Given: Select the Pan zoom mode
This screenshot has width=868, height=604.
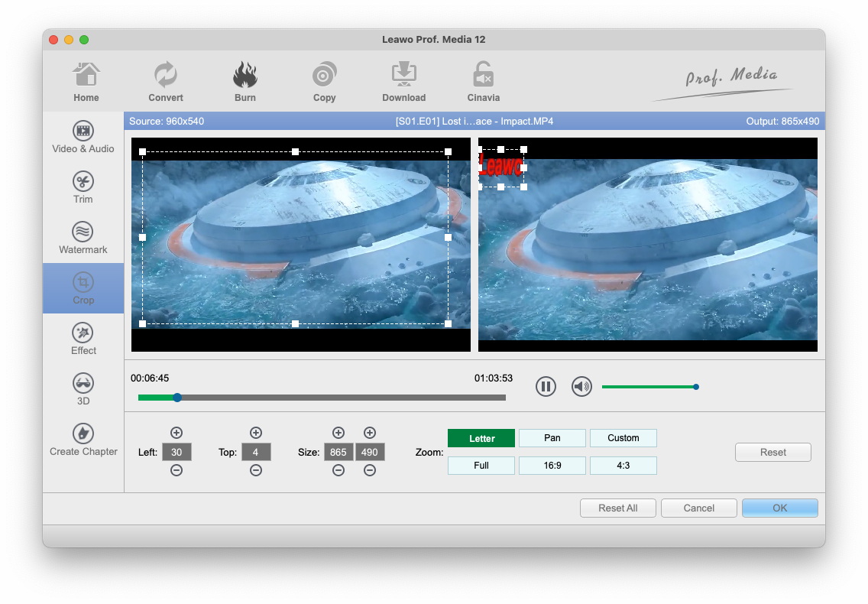Looking at the screenshot, I should [552, 438].
